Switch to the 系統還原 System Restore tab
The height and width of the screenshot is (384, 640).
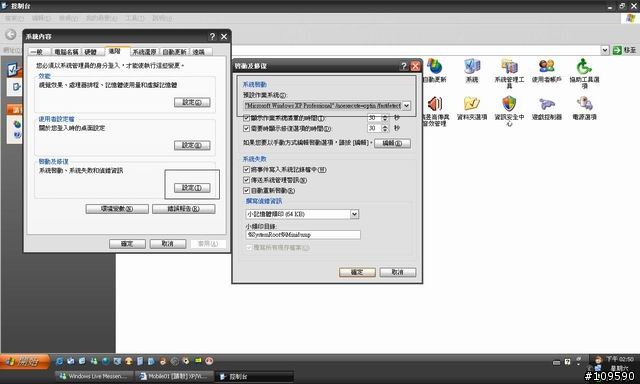coord(144,52)
